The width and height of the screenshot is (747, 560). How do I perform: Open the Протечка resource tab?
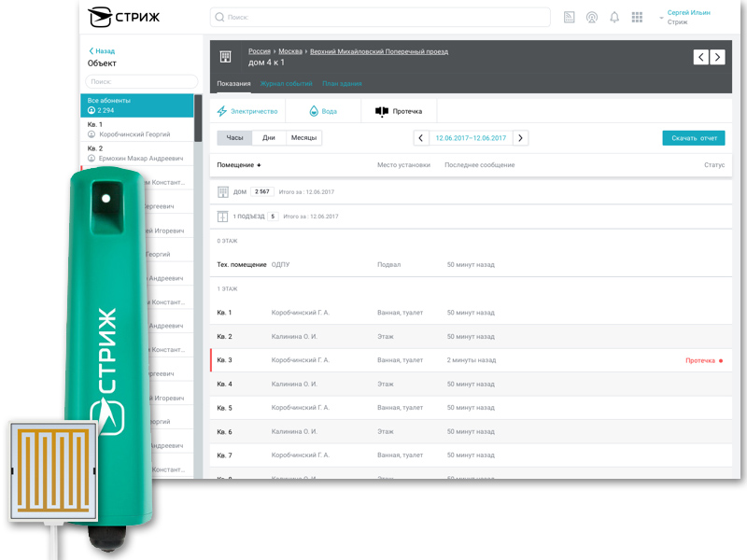pos(400,111)
